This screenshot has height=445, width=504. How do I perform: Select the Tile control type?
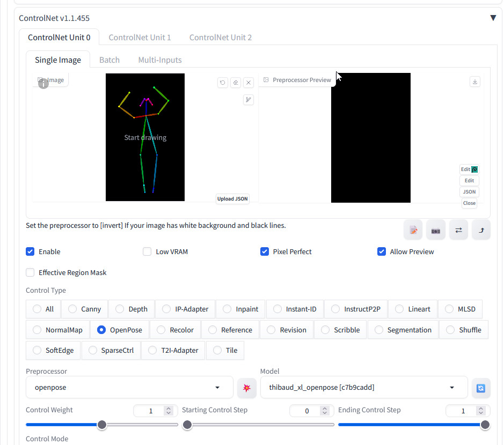pyautogui.click(x=225, y=350)
